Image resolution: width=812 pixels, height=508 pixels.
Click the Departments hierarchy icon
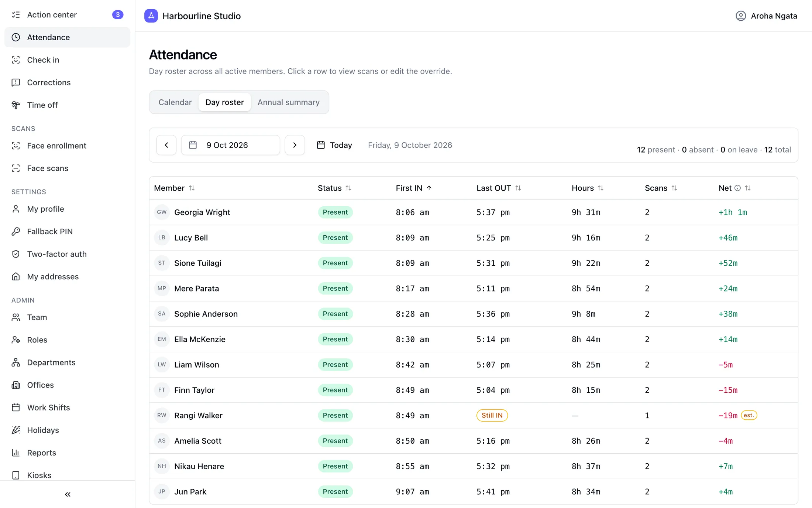point(16,362)
